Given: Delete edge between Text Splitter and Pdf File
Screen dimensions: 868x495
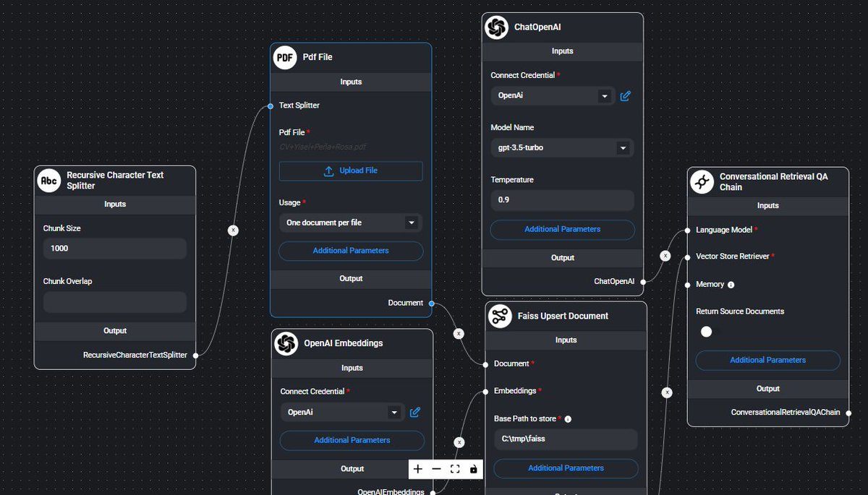Looking at the screenshot, I should [233, 230].
